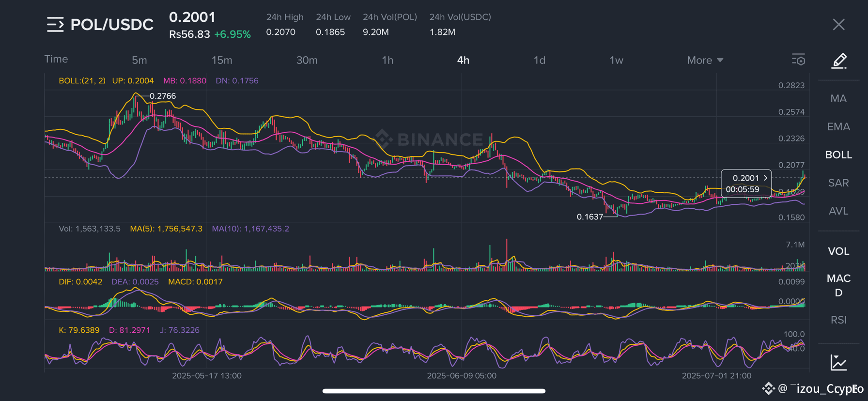868x401 pixels.
Task: Toggle the VOL sub-indicator
Action: coord(838,251)
